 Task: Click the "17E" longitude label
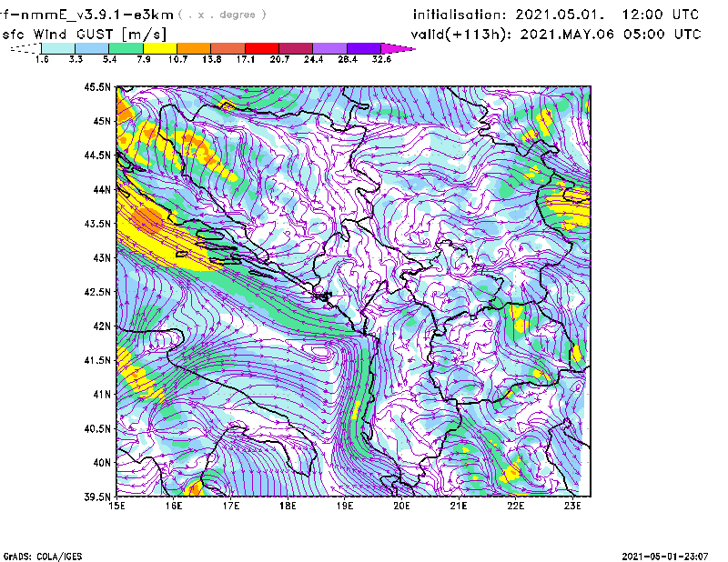pos(231,506)
